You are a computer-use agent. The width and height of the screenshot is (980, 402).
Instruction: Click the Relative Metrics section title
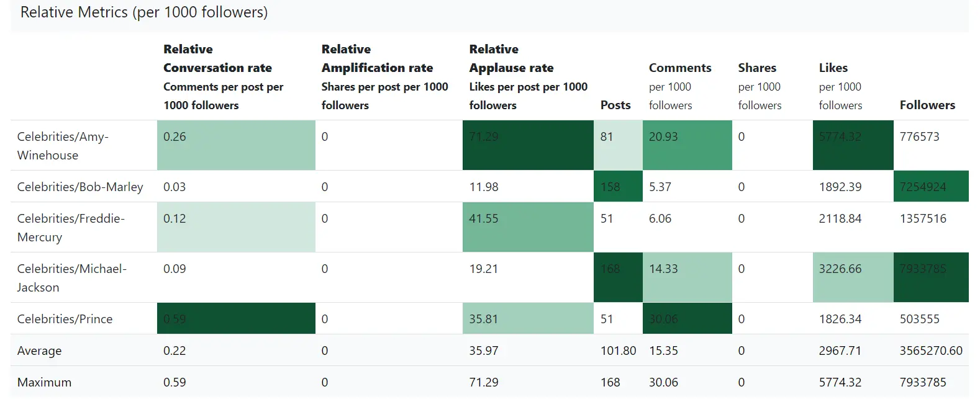143,12
